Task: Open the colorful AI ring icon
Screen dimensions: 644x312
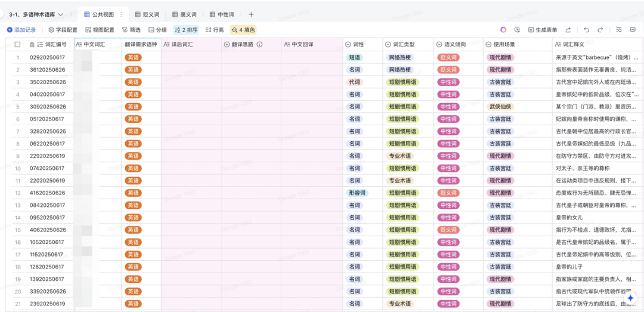Action: point(503,30)
